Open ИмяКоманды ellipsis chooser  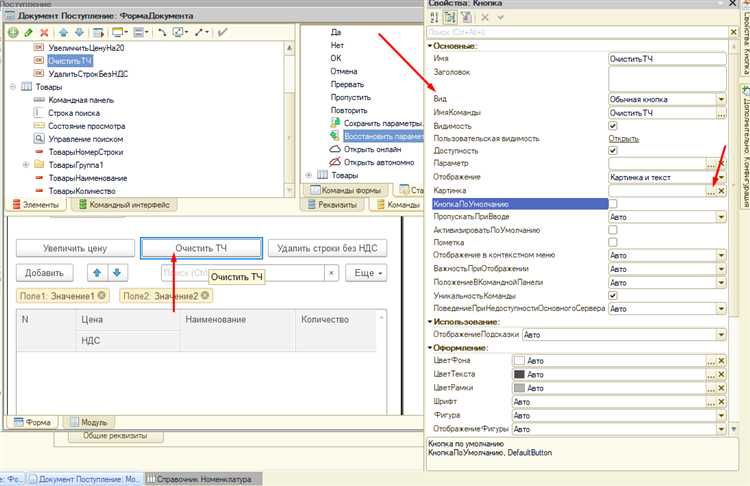click(x=721, y=113)
